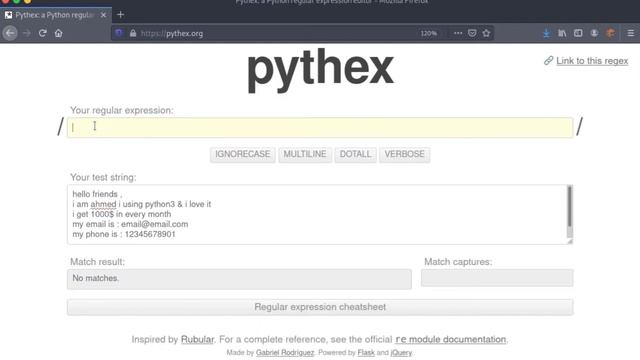Select the Pythex Python regular expression tab
Image resolution: width=640 pixels, height=360 pixels.
[x=55, y=15]
